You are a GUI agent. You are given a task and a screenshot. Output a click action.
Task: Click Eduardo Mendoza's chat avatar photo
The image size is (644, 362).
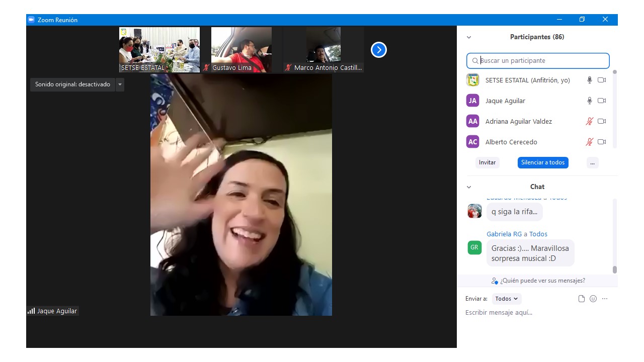point(474,211)
